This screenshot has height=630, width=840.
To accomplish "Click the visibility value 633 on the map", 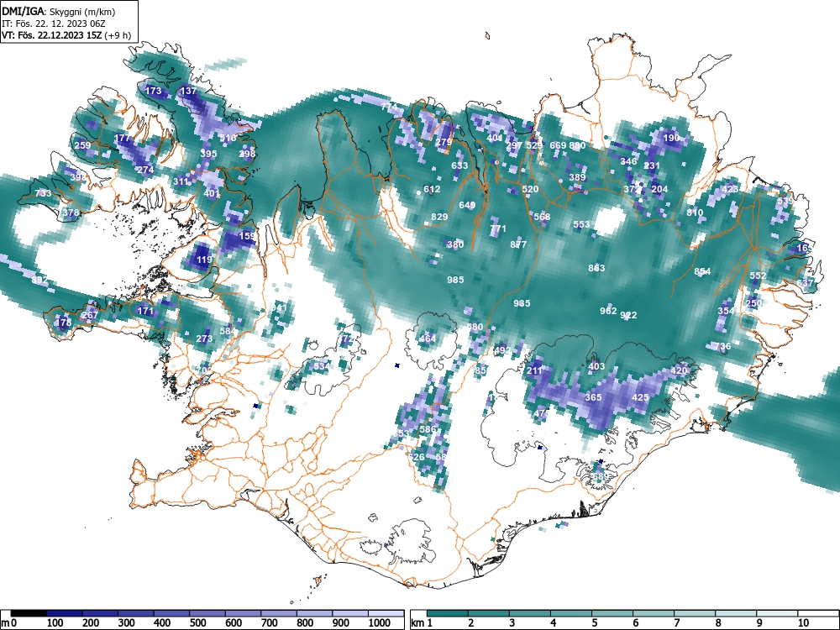I will click(459, 165).
